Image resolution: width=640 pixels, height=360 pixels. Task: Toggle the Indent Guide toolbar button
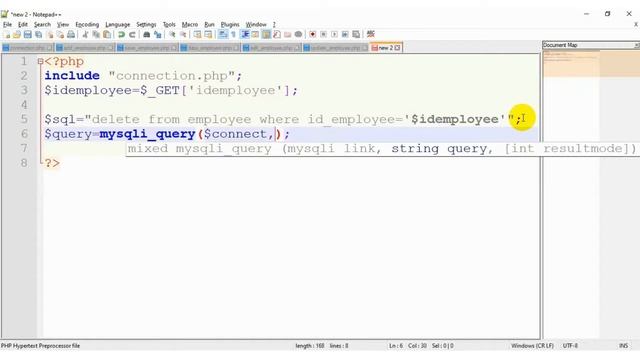click(x=245, y=35)
